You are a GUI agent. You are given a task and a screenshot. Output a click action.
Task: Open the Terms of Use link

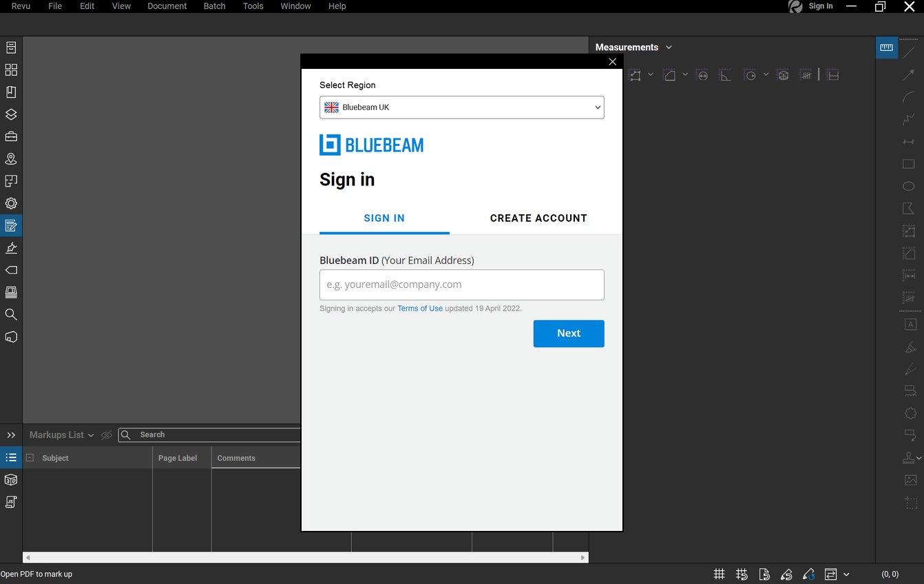point(419,308)
